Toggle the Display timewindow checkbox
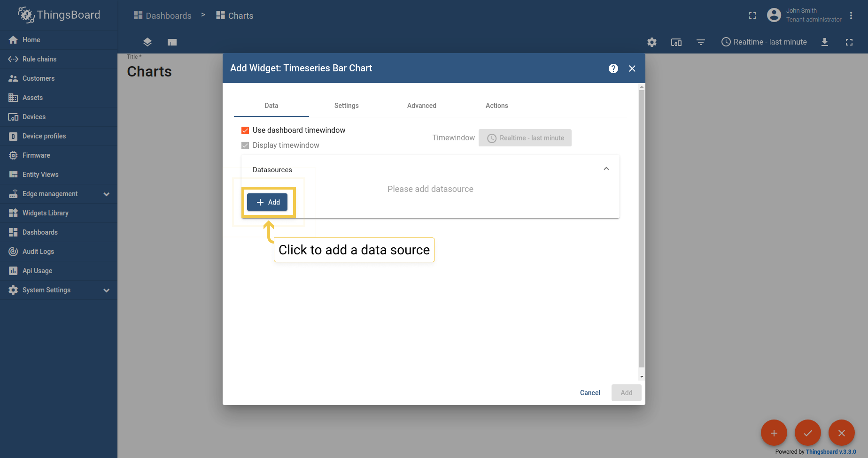The height and width of the screenshot is (458, 868). [245, 145]
